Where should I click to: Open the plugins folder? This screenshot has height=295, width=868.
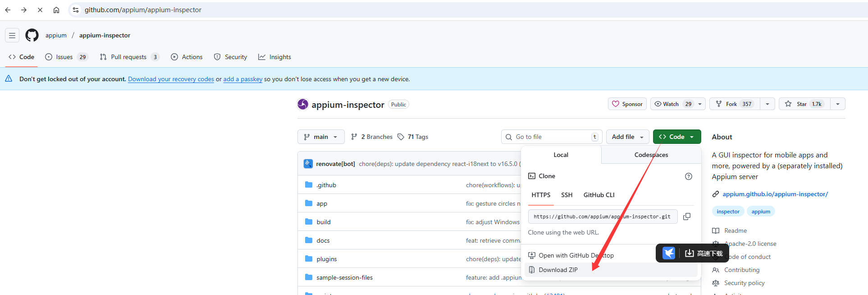point(327,259)
